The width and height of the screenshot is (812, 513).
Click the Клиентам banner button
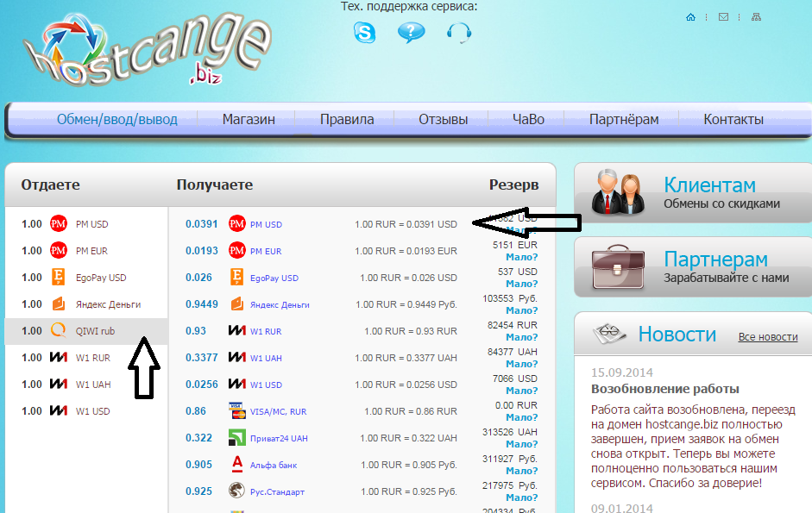tap(692, 193)
